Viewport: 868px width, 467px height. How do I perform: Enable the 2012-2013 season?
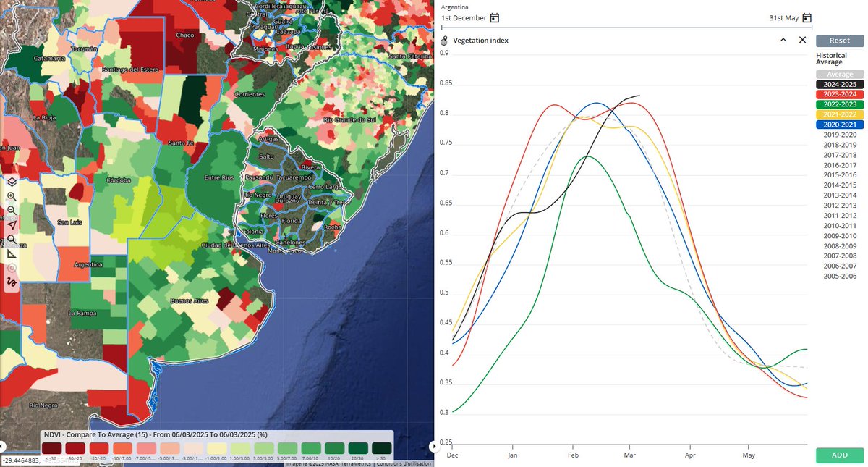click(x=840, y=206)
